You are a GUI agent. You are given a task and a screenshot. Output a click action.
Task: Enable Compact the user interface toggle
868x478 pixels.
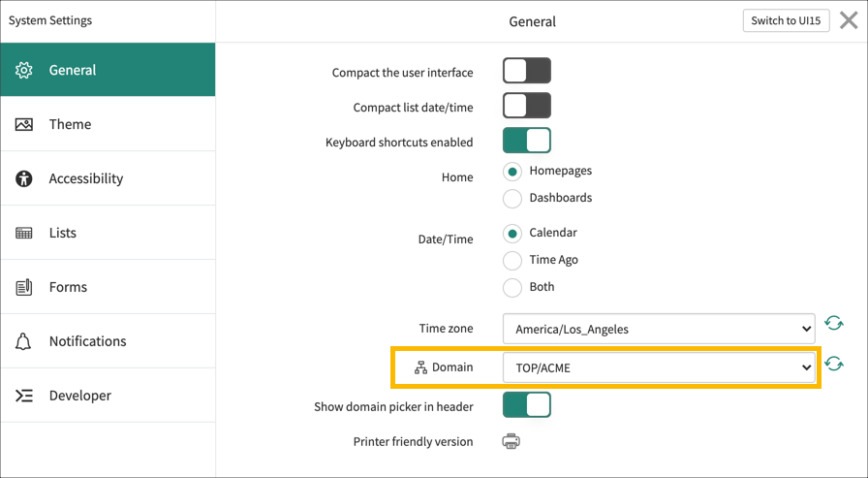[526, 71]
